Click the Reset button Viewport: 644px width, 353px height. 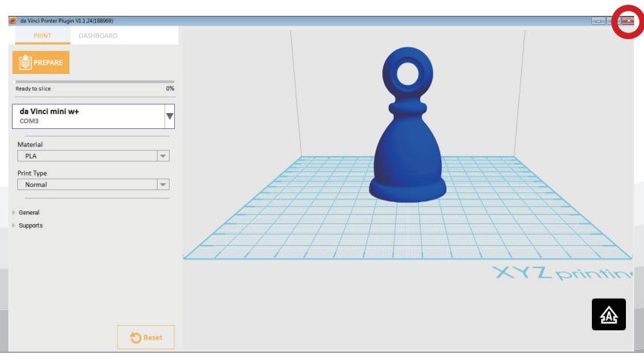[146, 337]
